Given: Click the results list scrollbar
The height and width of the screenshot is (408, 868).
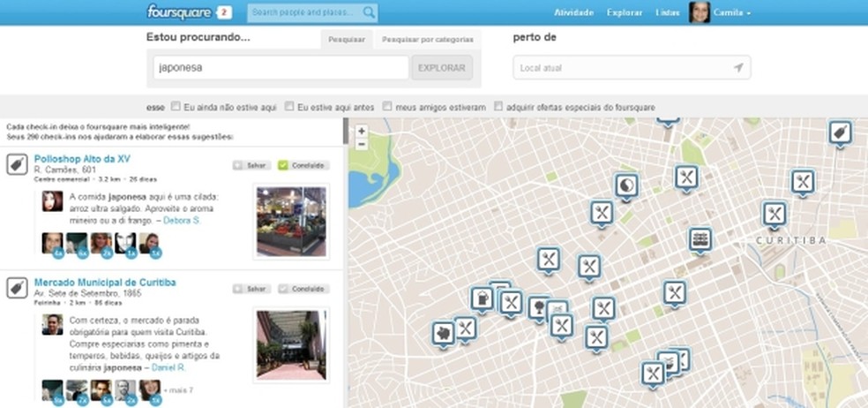Looking at the screenshot, I should coord(346,131).
